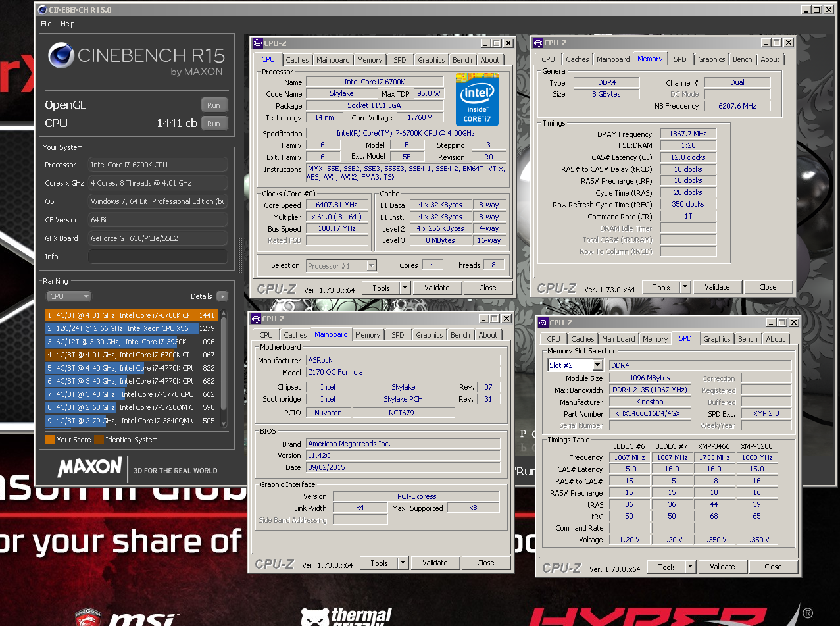Switch to Caches tab in CPU window
This screenshot has width=840, height=626.
[297, 60]
